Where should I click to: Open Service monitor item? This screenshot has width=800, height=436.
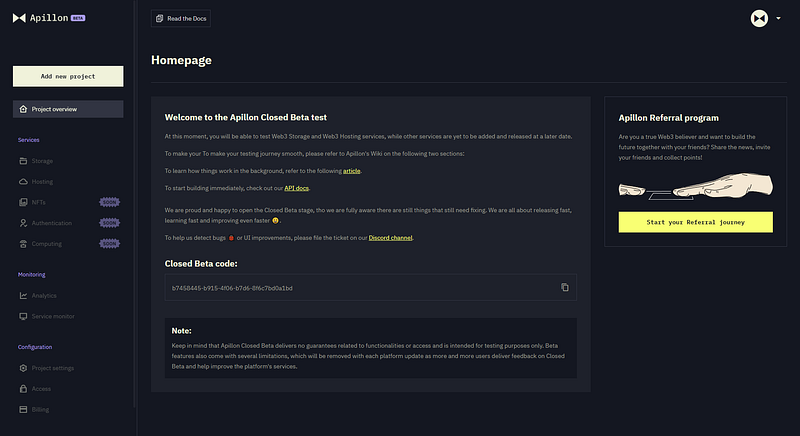click(53, 316)
